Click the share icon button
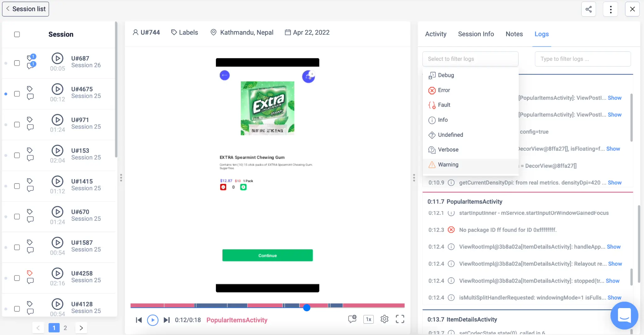Screen dimensions: 644x335 point(588,9)
